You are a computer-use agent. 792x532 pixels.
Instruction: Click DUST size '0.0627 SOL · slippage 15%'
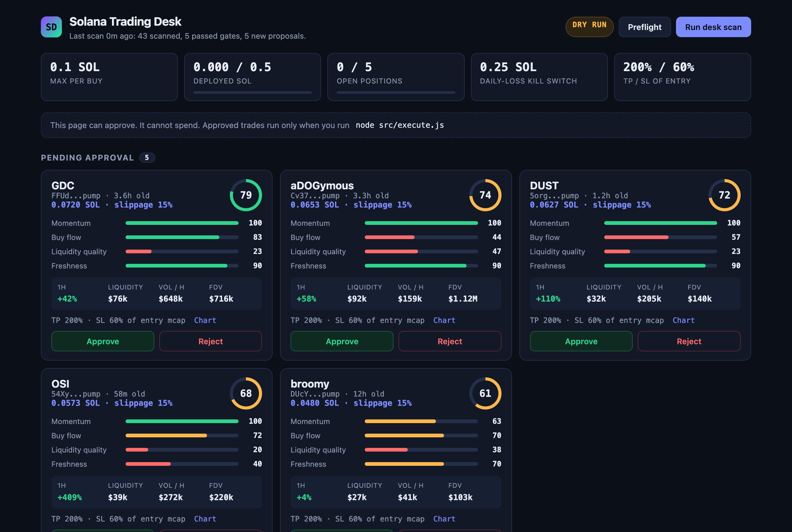tap(590, 204)
